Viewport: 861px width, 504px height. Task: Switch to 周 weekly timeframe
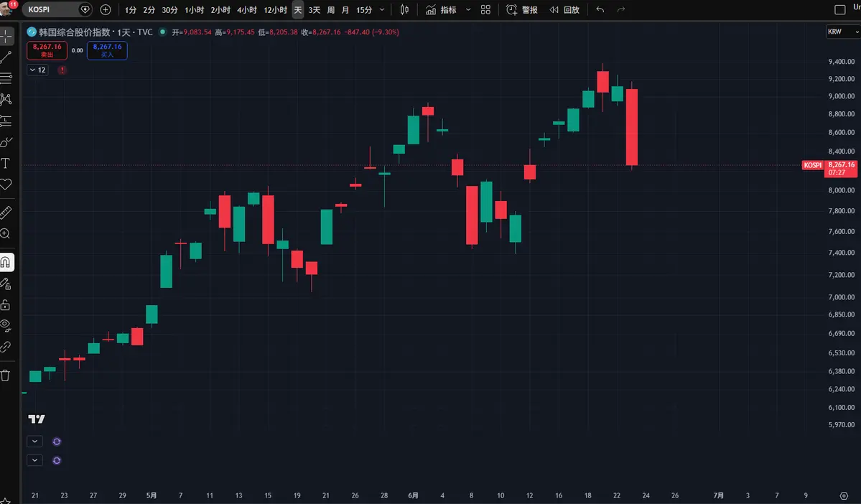pyautogui.click(x=330, y=10)
